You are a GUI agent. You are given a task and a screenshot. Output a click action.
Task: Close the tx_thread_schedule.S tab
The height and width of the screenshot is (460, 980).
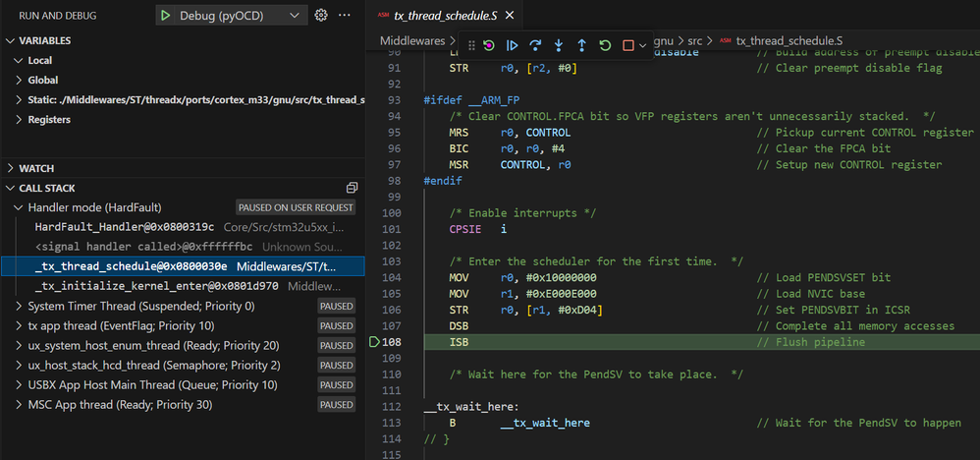pos(510,16)
